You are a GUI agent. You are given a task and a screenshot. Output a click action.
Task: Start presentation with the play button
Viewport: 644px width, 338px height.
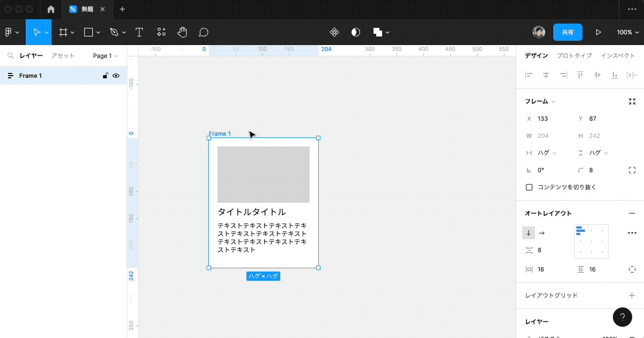(x=598, y=32)
